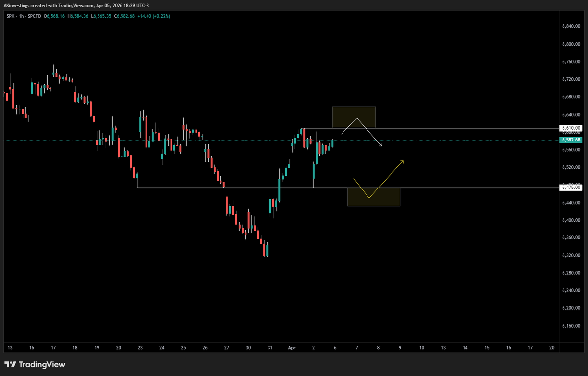Click date 14 on the time axis

pyautogui.click(x=465, y=348)
